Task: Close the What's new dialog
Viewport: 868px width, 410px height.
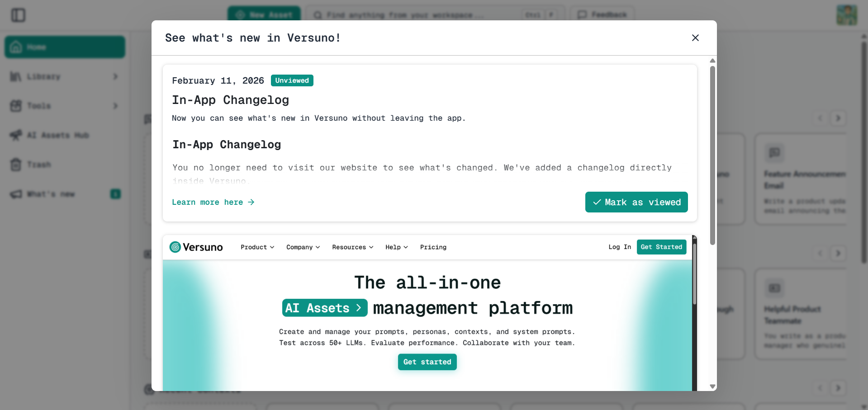Action: click(695, 38)
